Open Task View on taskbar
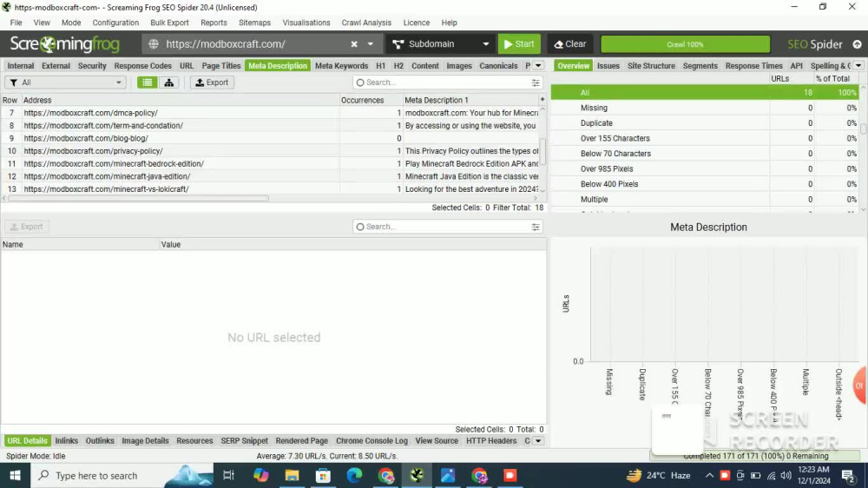This screenshot has height=488, width=868. tap(228, 475)
